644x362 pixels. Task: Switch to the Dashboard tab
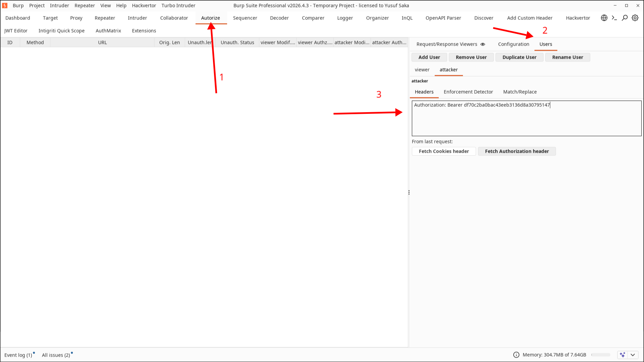point(18,18)
